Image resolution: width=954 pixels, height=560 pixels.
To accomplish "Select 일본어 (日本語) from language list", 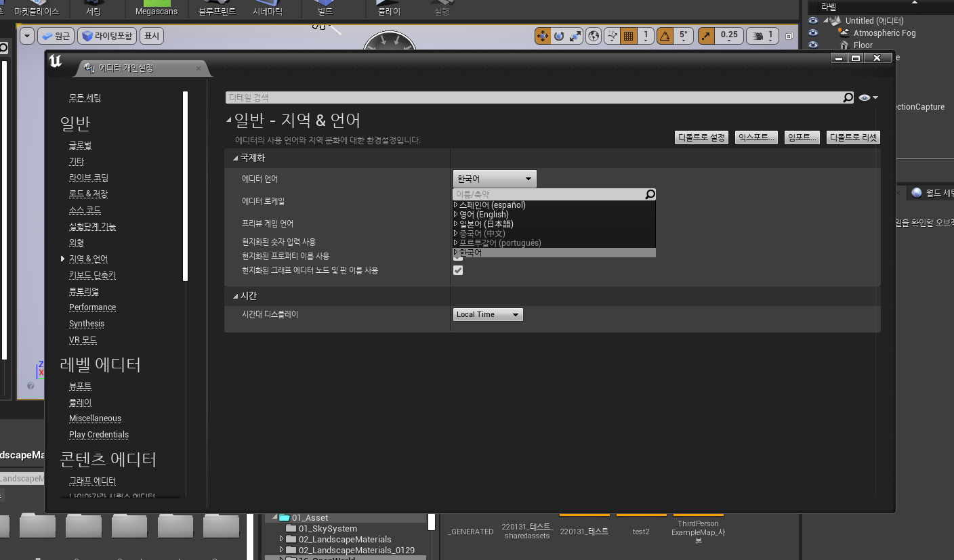I will pos(486,223).
